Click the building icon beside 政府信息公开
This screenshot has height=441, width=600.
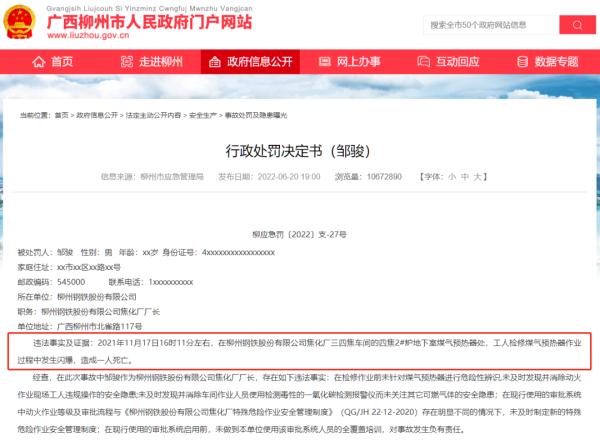215,62
